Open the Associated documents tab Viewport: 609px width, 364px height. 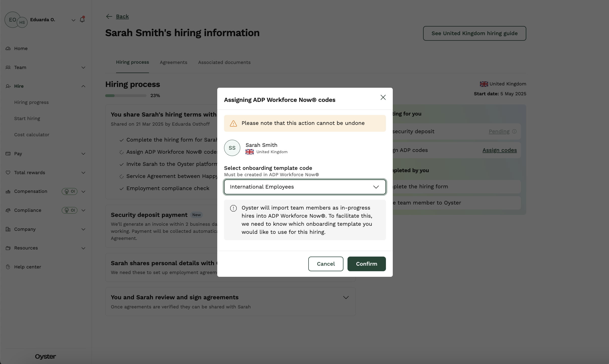tap(224, 62)
